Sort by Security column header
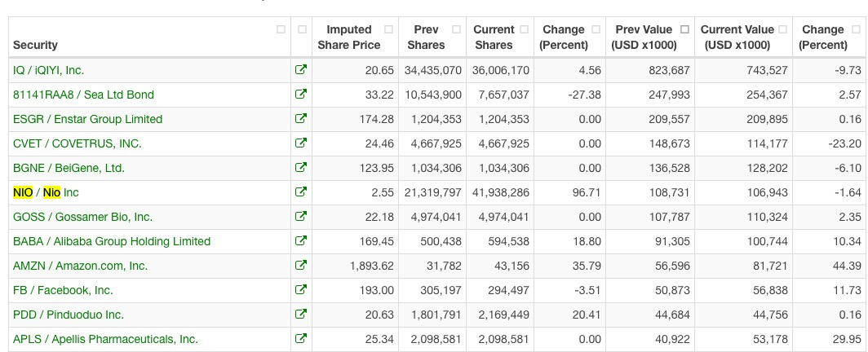Image resolution: width=868 pixels, height=352 pixels. [x=35, y=45]
